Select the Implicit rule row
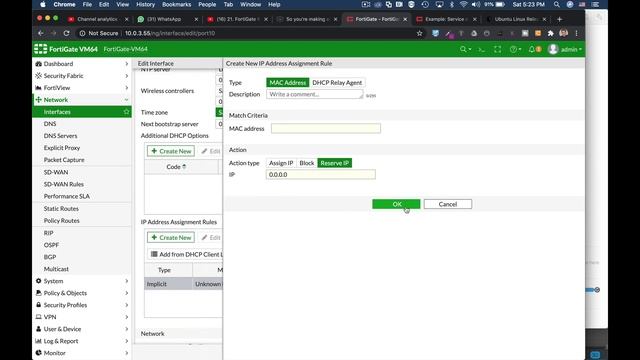The height and width of the screenshot is (360, 640). point(184,284)
